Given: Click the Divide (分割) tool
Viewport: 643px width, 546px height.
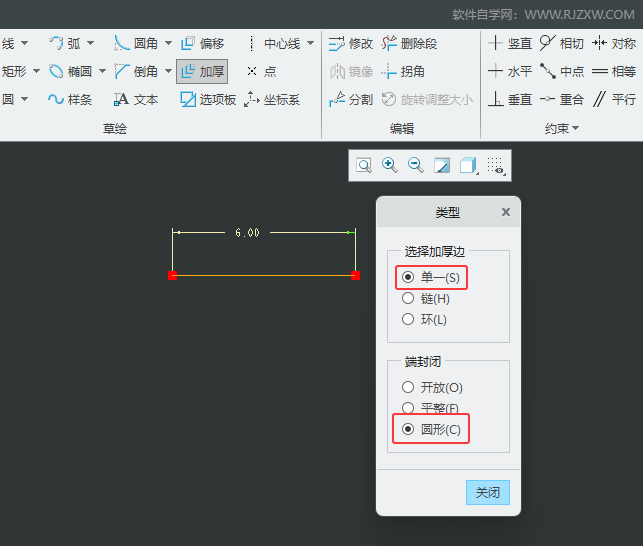Looking at the screenshot, I should (x=351, y=99).
